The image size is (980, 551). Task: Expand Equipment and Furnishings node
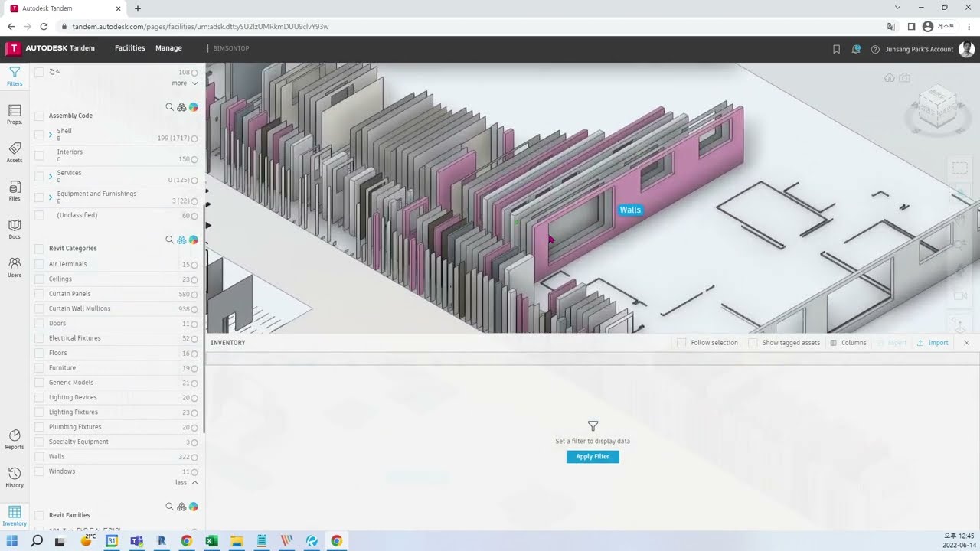51,197
